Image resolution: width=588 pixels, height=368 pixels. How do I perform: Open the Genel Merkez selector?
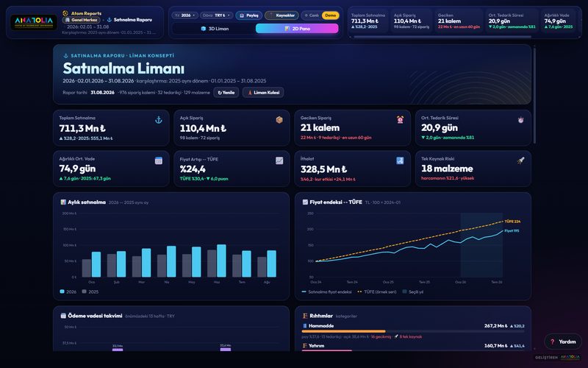point(82,20)
